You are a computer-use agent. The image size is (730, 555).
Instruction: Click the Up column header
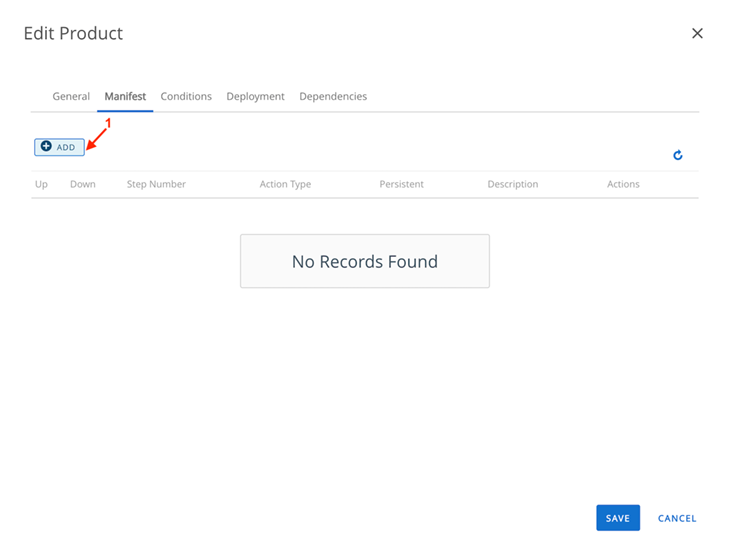pos(41,184)
